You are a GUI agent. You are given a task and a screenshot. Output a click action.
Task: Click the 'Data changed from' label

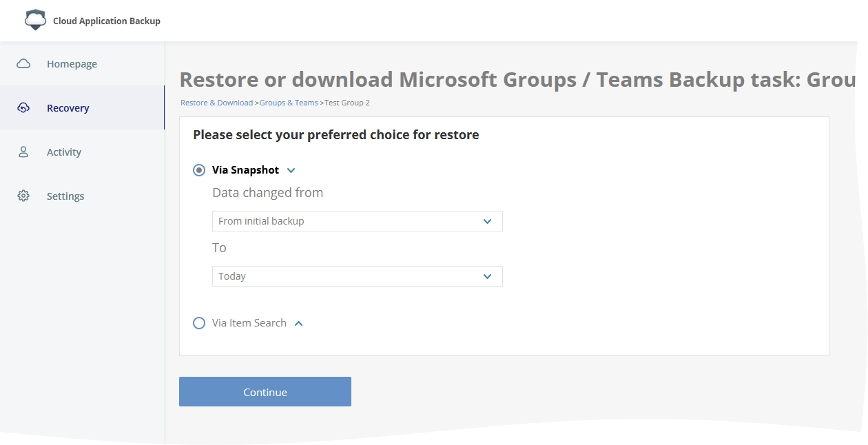click(x=267, y=193)
